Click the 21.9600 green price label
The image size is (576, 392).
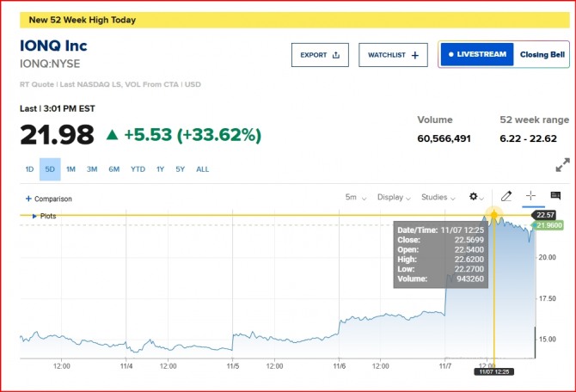coord(548,225)
